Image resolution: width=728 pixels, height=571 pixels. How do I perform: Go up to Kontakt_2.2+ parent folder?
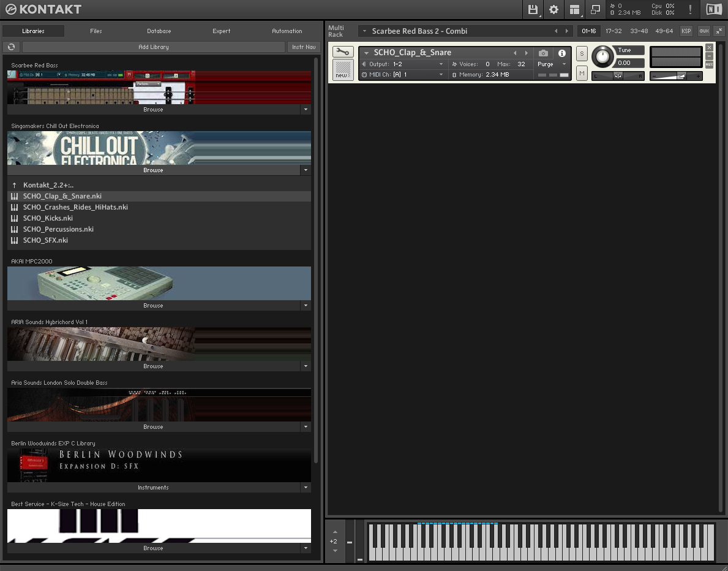159,185
